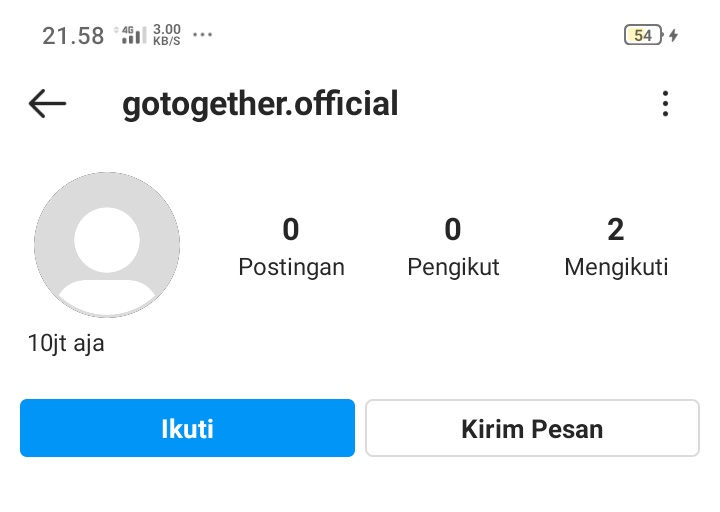The height and width of the screenshot is (512, 720).
Task: Tap the back arrow icon
Action: pos(47,103)
